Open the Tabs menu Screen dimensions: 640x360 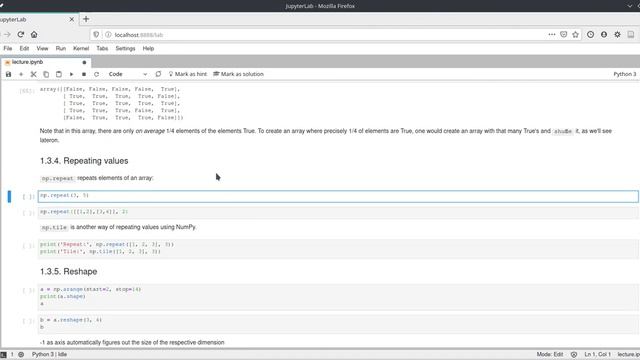tap(102, 48)
